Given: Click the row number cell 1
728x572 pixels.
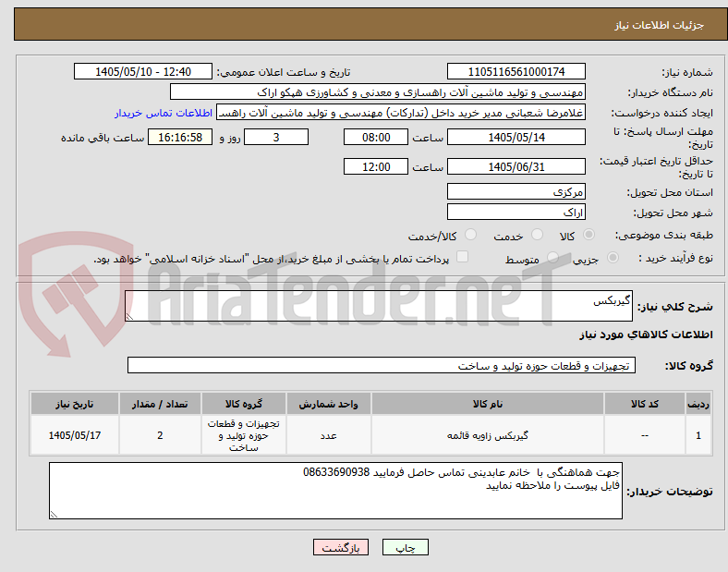Looking at the screenshot, I should (x=698, y=435).
